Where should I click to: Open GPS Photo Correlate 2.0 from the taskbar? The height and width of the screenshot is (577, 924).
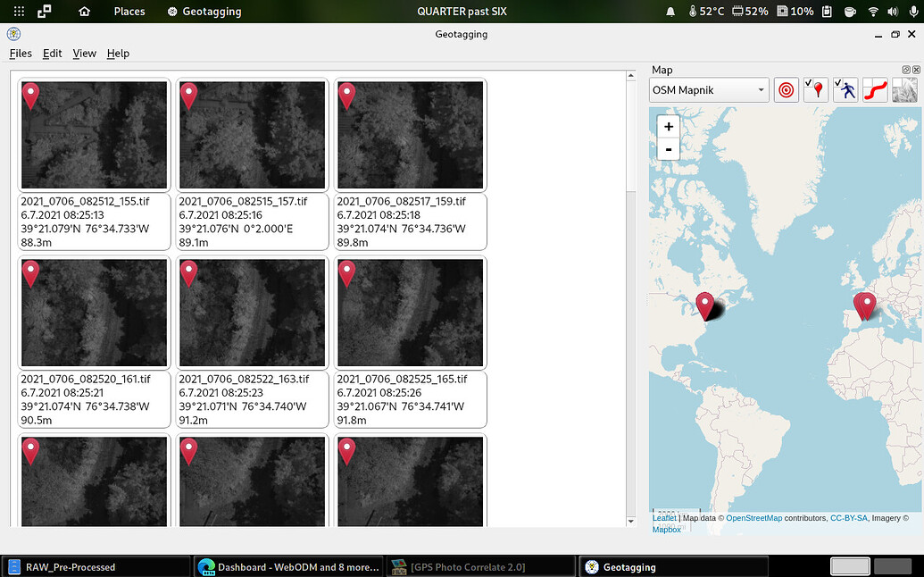(x=480, y=565)
